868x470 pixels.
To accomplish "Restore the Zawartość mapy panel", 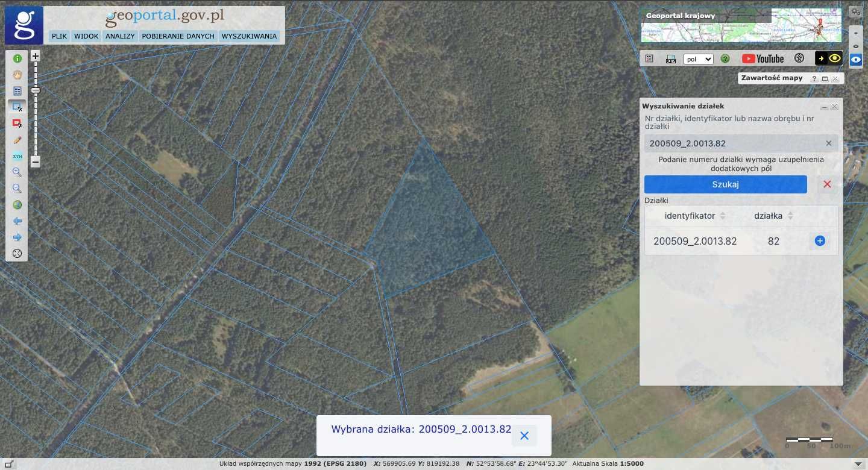I will pos(825,78).
